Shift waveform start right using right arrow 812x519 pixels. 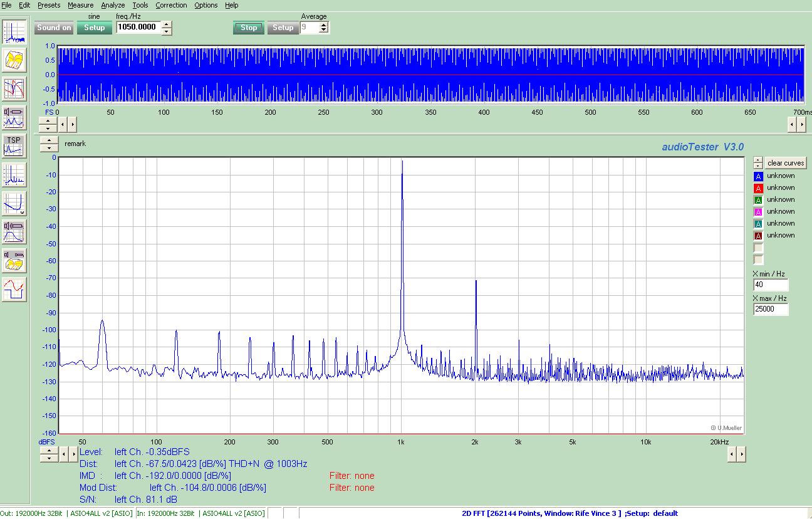pos(72,124)
